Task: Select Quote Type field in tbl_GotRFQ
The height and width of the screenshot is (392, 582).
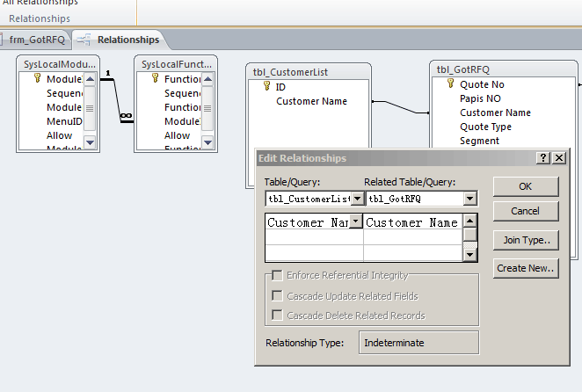Action: (485, 127)
